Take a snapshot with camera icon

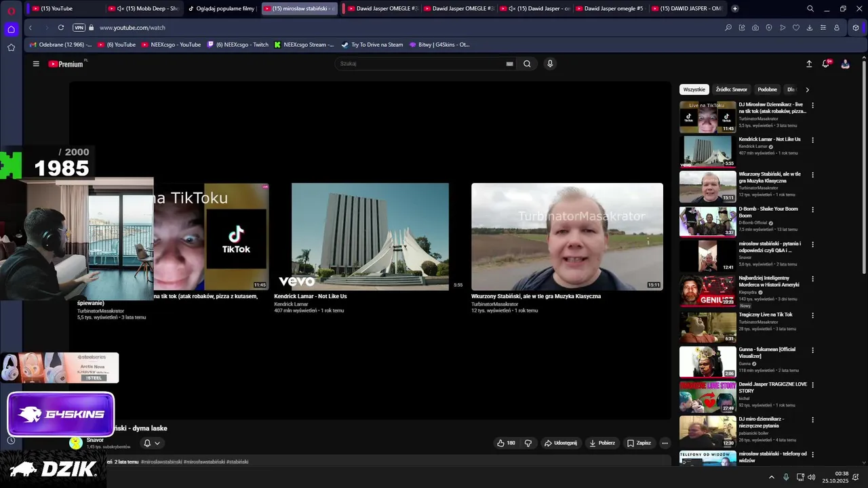tap(755, 28)
